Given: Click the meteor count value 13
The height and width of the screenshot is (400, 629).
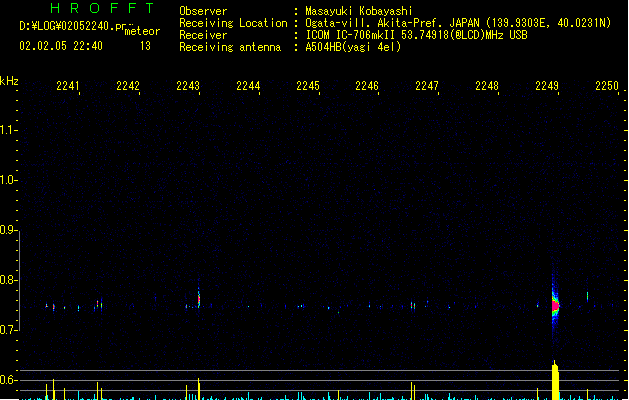Looking at the screenshot, I should point(145,46).
